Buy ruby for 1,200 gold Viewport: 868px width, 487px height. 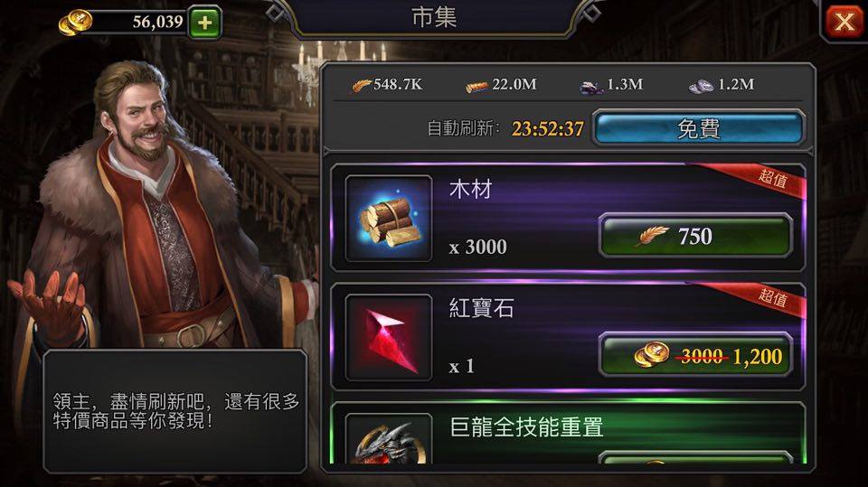(x=696, y=355)
